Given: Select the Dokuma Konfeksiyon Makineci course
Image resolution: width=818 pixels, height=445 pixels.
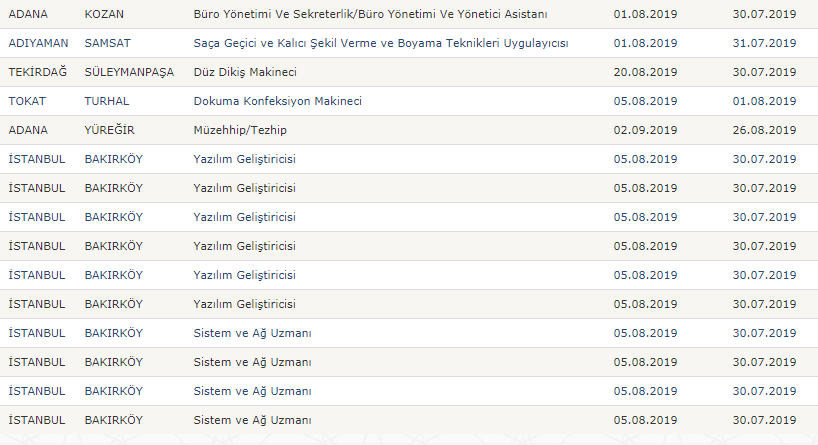Looking at the screenshot, I should (x=277, y=101).
